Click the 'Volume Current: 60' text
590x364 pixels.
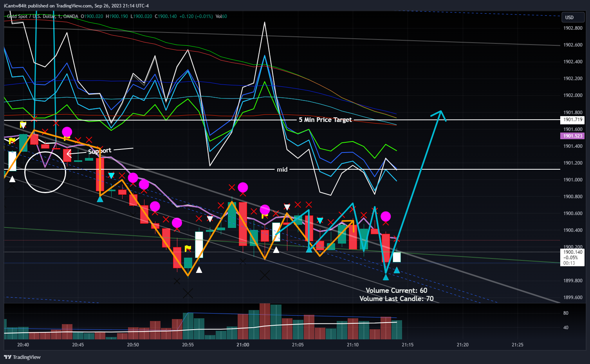coord(396,290)
